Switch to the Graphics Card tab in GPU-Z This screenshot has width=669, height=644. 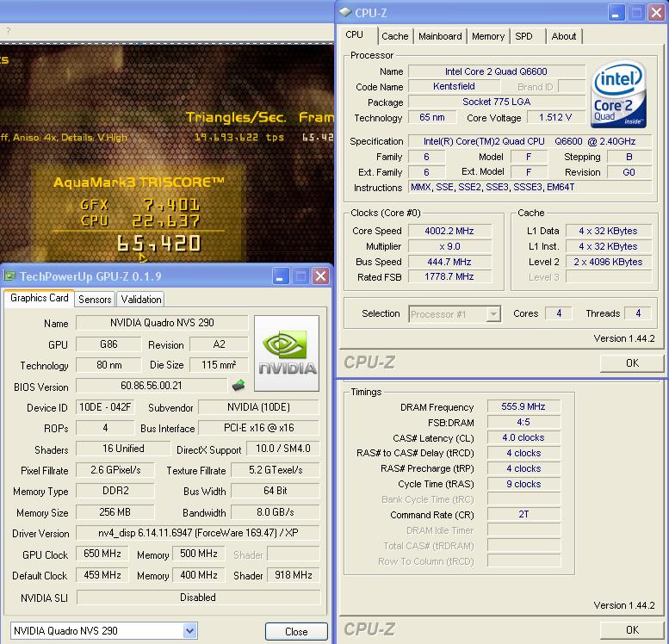40,298
